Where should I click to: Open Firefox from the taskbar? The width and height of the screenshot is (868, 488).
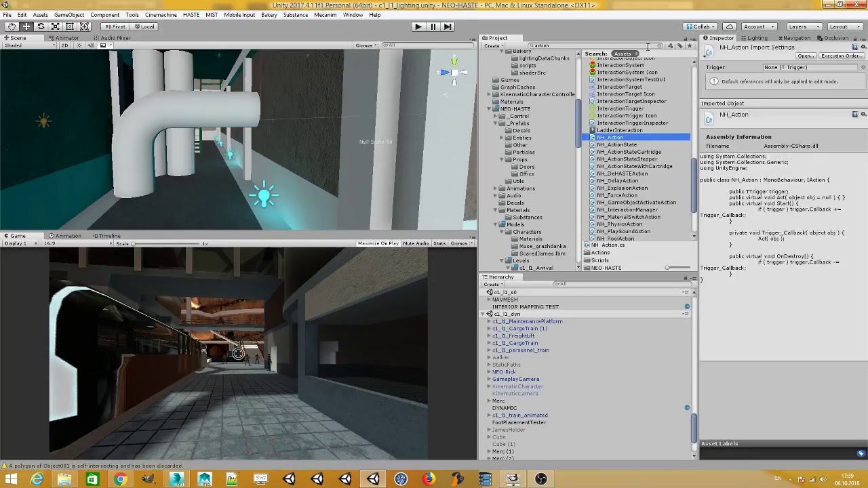(x=429, y=480)
